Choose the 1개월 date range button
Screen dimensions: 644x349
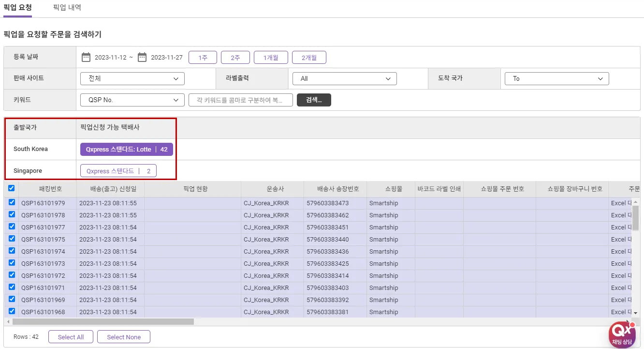pos(271,58)
